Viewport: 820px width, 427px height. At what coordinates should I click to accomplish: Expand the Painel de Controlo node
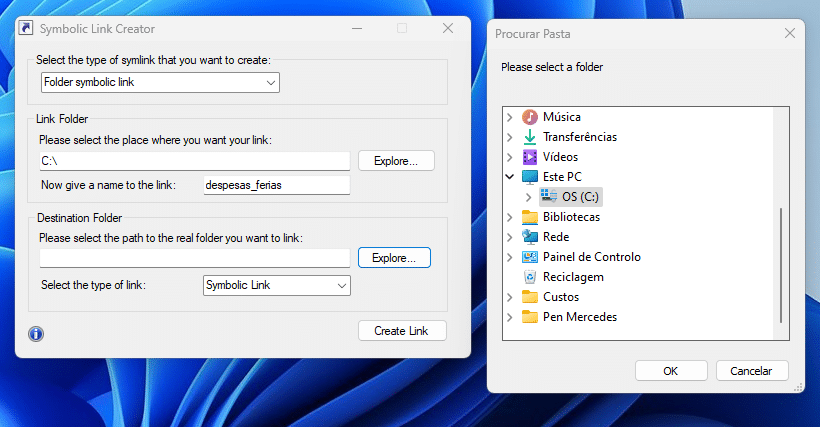[x=510, y=257]
